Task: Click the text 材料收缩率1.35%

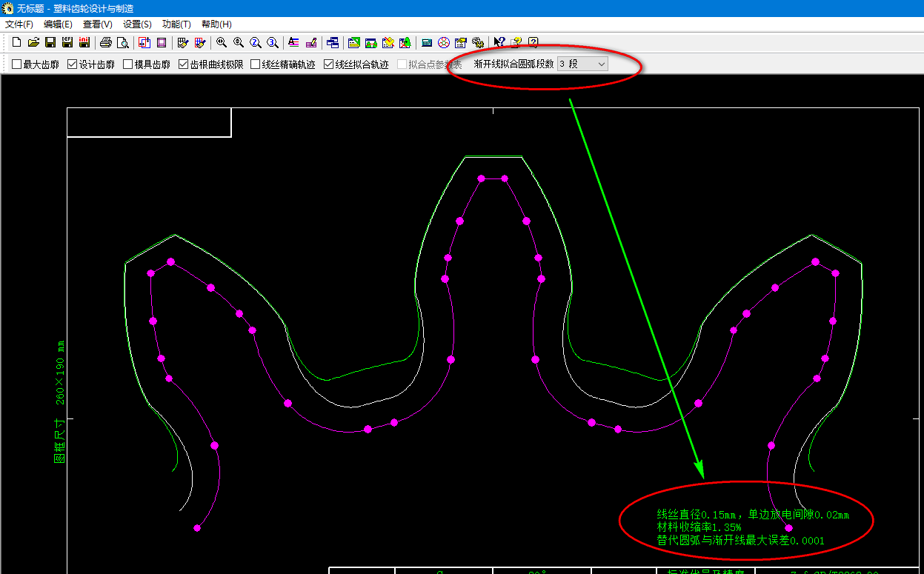Action: point(699,527)
